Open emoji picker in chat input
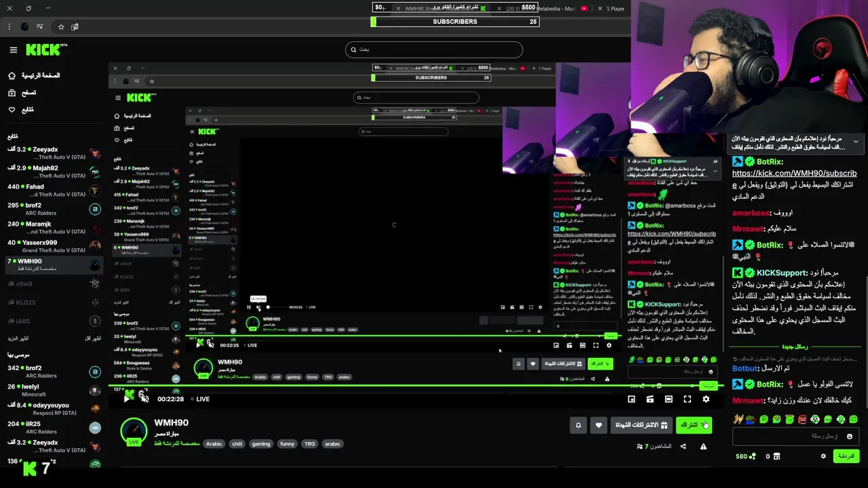 click(x=850, y=436)
